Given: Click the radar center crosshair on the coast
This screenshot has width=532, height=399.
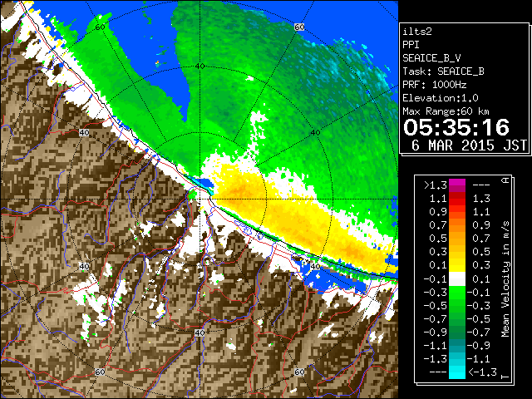Looking at the screenshot, I should click(x=200, y=199).
